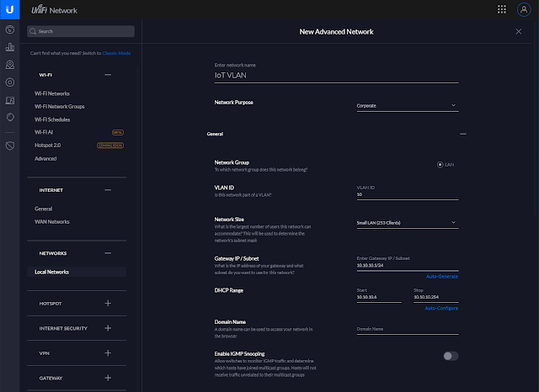Image resolution: width=539 pixels, height=392 pixels.
Task: Expand the VPN sidebar section
Action: point(108,352)
